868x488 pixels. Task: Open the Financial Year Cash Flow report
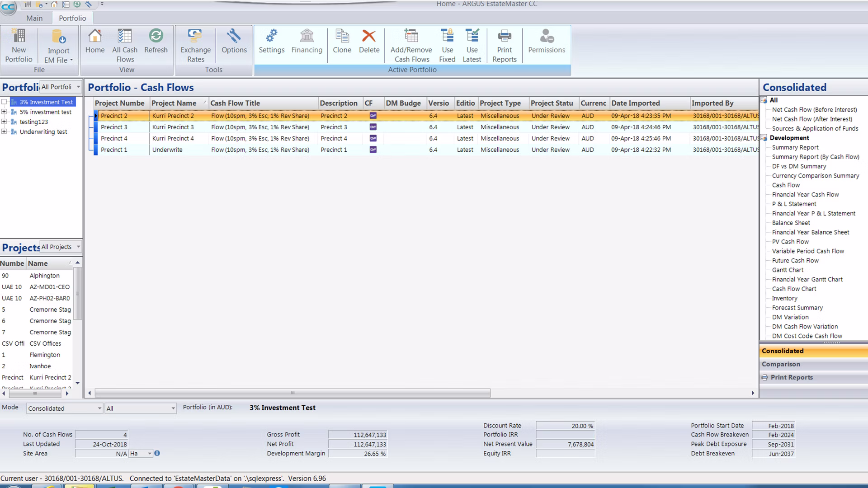(x=805, y=195)
